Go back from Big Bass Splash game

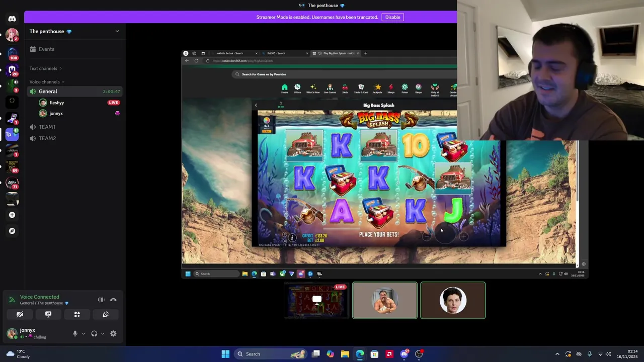tap(256, 105)
